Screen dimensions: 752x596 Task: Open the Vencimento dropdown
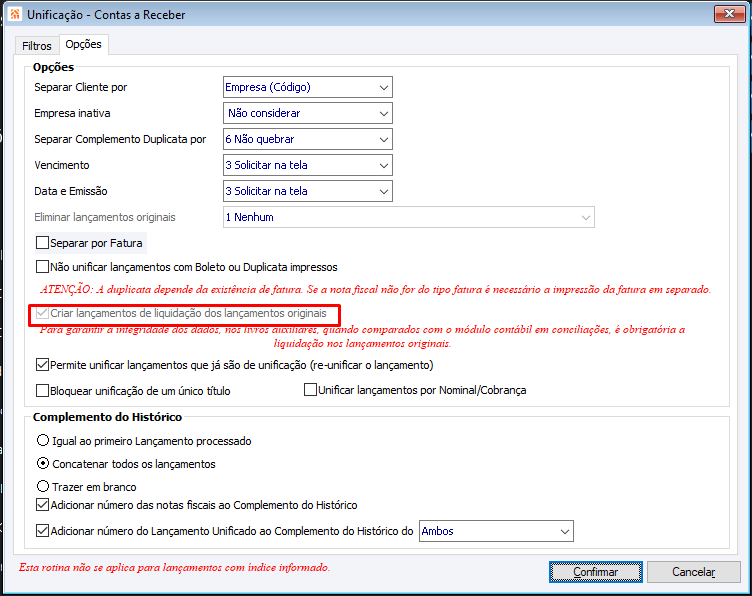pyautogui.click(x=307, y=165)
